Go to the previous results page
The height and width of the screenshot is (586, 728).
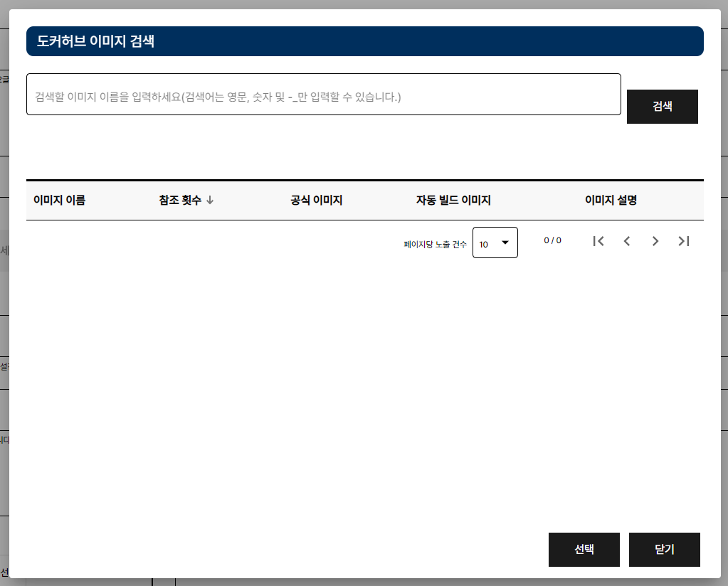point(627,241)
